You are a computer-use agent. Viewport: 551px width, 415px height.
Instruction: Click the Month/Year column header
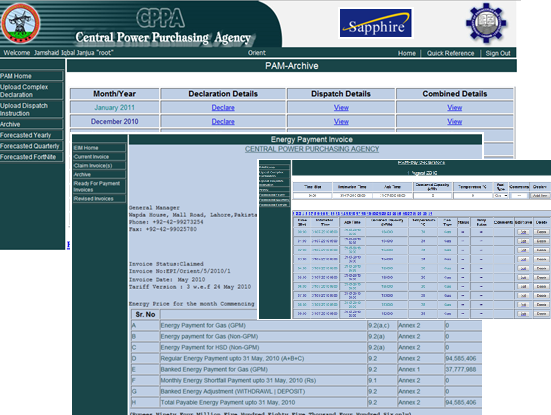[x=115, y=94]
